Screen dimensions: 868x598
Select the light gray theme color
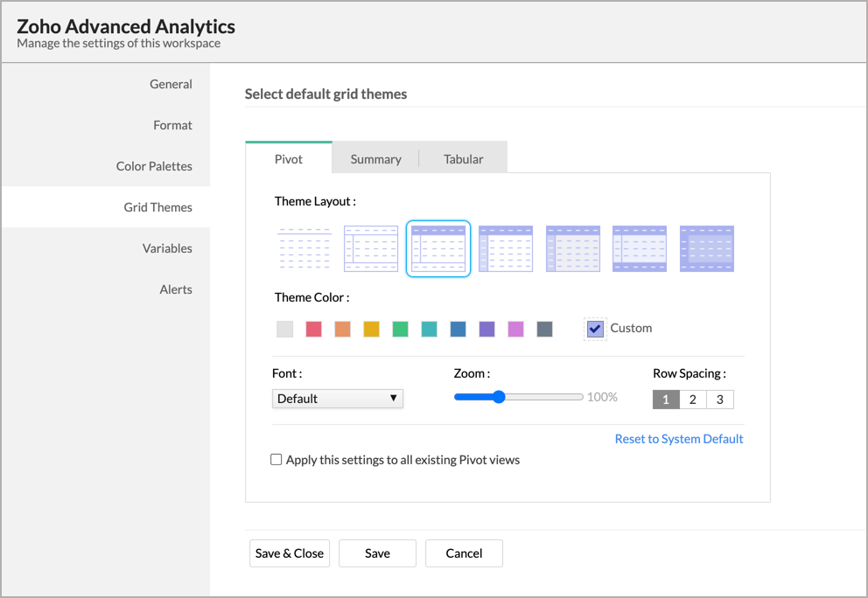tap(284, 329)
